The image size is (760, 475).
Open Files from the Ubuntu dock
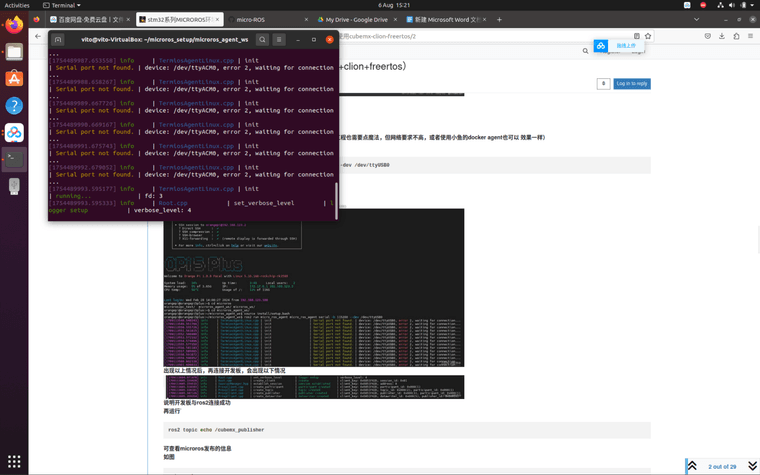[14, 52]
